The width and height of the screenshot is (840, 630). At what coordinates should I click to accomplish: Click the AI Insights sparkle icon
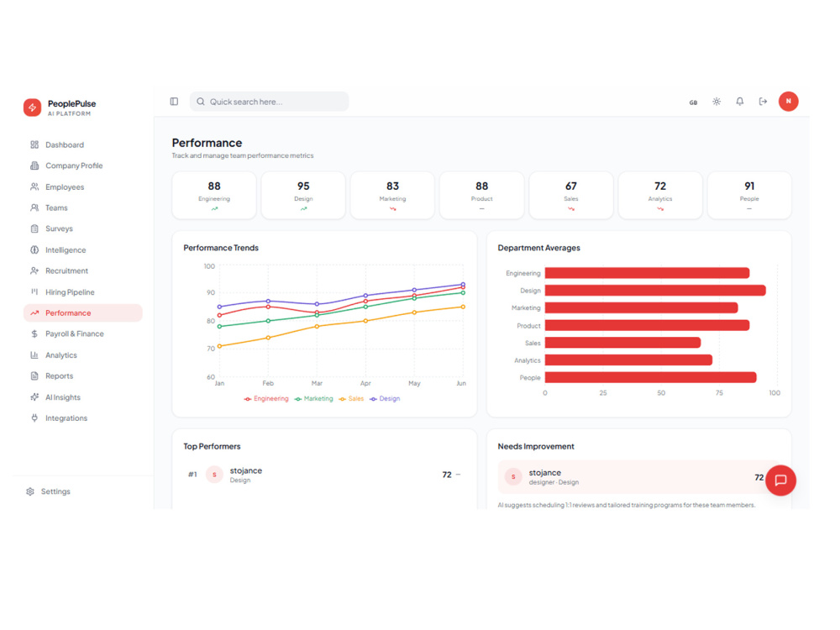click(x=34, y=397)
